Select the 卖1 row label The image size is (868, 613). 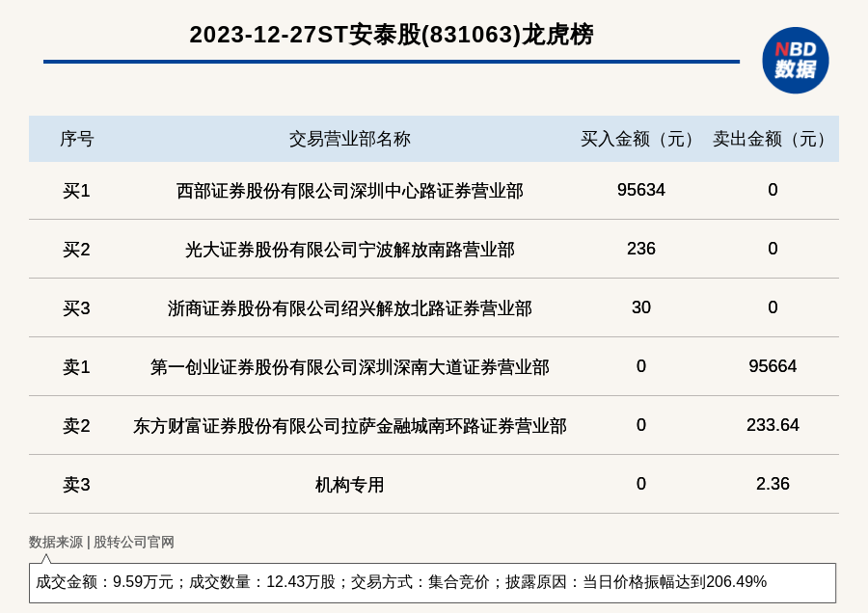tap(76, 367)
